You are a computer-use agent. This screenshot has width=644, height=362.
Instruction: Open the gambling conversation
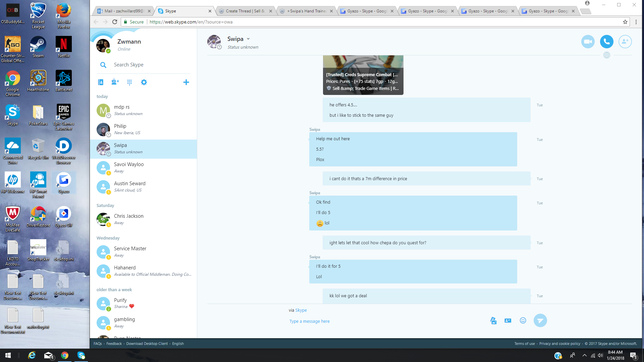144,323
